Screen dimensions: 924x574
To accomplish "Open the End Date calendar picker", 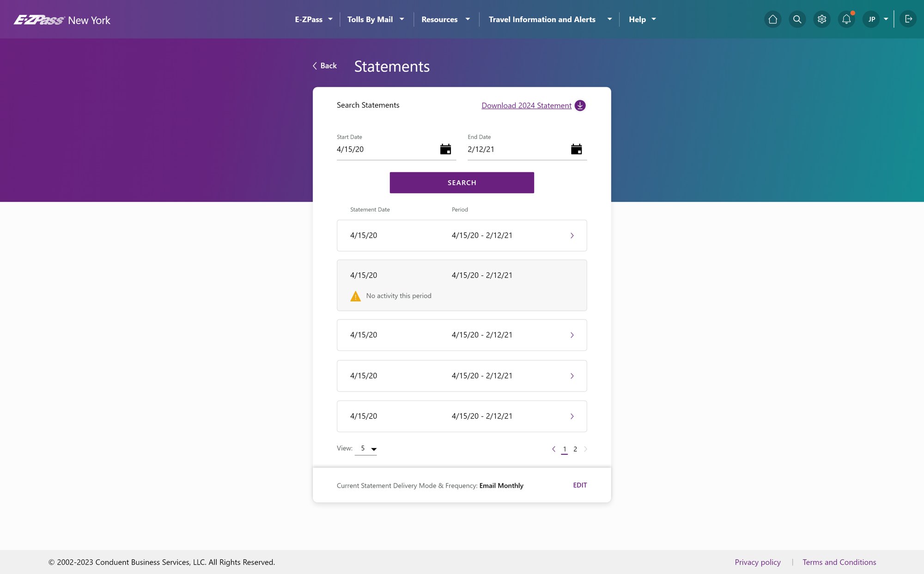I will coord(576,149).
